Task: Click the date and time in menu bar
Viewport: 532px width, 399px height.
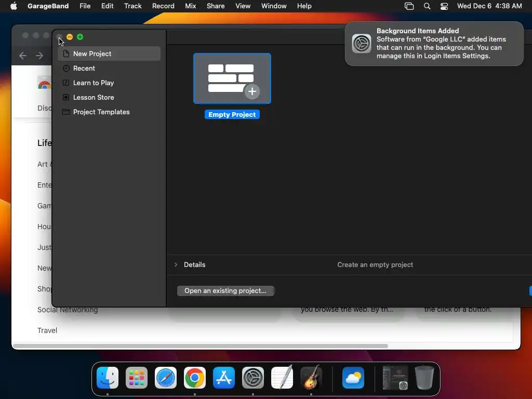Action: [489, 6]
